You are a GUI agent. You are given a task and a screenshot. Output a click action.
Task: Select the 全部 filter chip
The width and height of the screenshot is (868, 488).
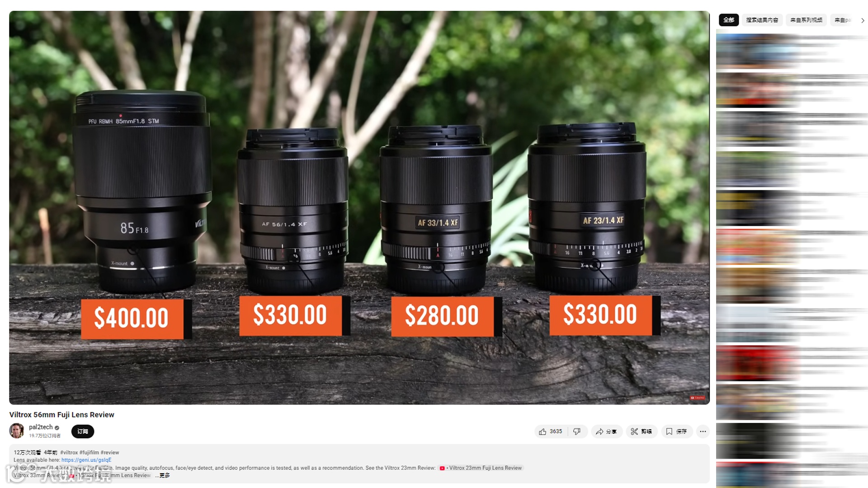point(729,20)
